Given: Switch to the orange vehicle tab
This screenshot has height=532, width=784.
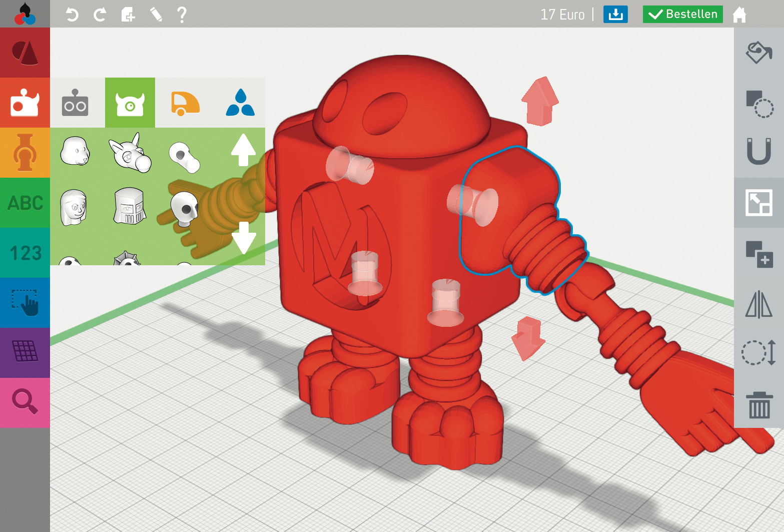Looking at the screenshot, I should tap(185, 103).
